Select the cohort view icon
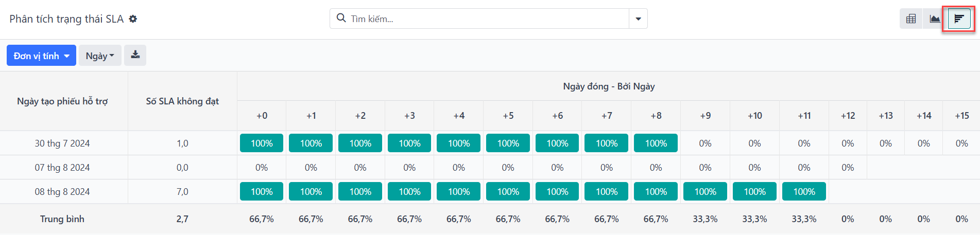980x235 pixels. point(959,19)
